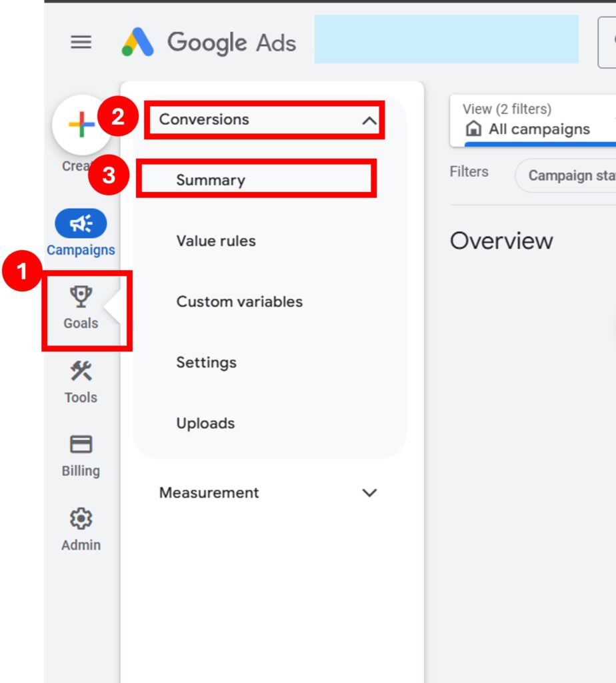Open Uploads under Conversions
This screenshot has height=683, width=616.
tap(205, 424)
